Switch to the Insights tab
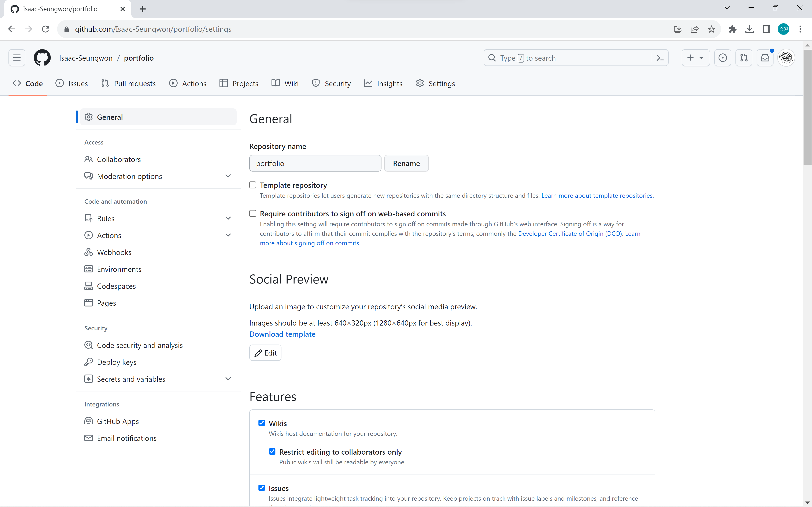 click(383, 83)
